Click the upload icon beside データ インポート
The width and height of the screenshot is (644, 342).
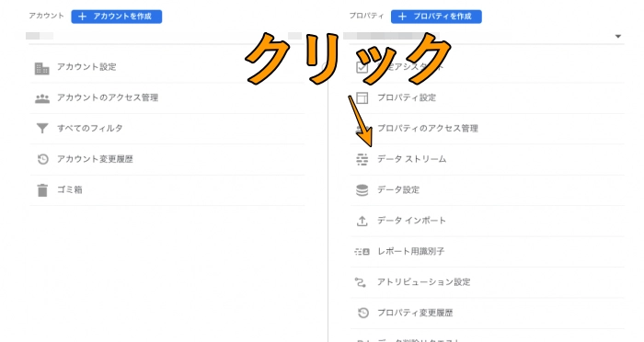pos(362,221)
